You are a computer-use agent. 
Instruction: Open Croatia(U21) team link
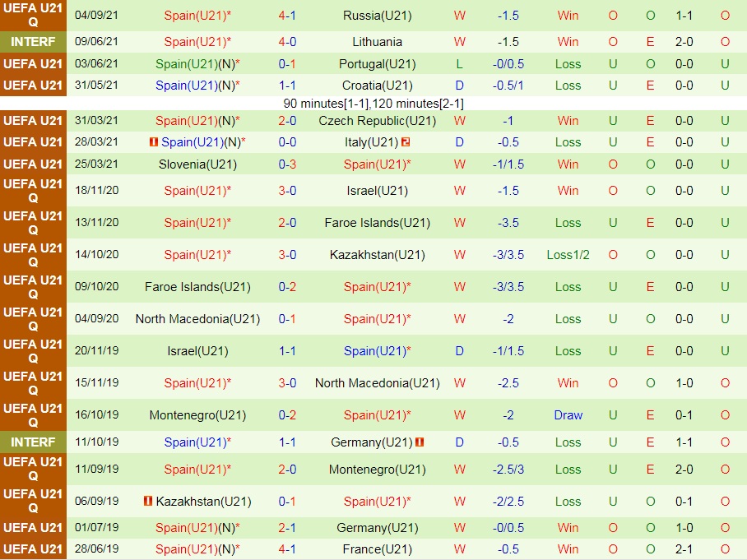coord(378,86)
